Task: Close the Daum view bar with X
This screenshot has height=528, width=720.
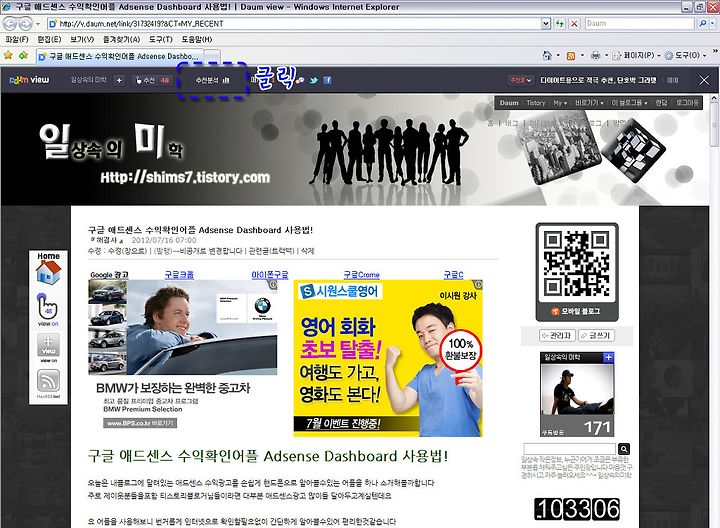Action: point(704,80)
